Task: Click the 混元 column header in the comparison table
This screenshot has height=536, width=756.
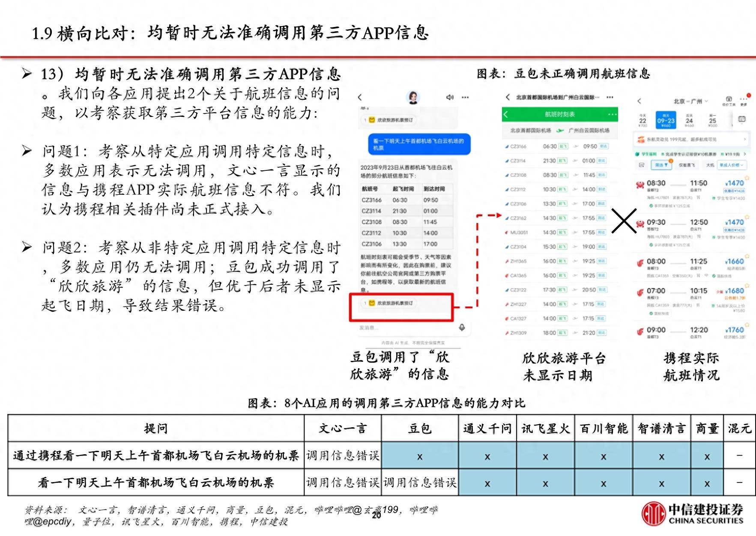Action: pyautogui.click(x=740, y=429)
